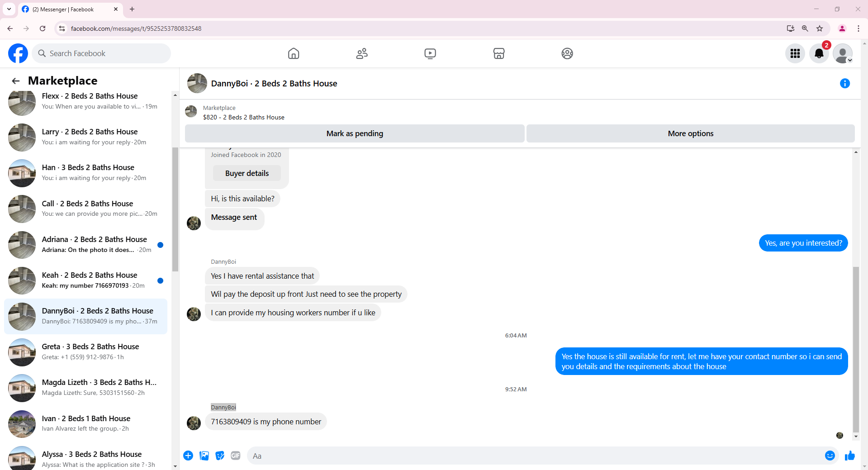Click the Search Facebook field
The height and width of the screenshot is (470, 868).
101,53
